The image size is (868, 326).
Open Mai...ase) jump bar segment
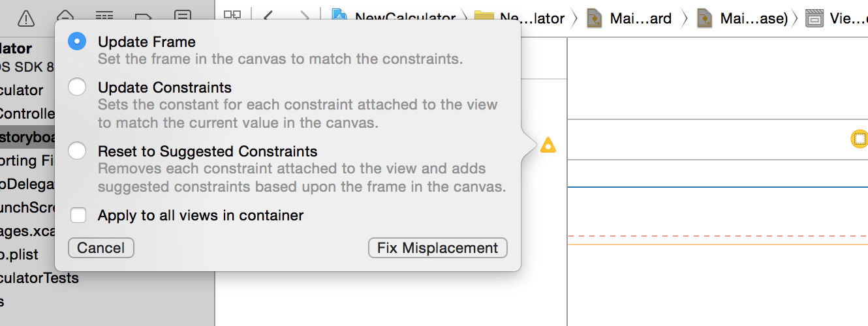743,18
